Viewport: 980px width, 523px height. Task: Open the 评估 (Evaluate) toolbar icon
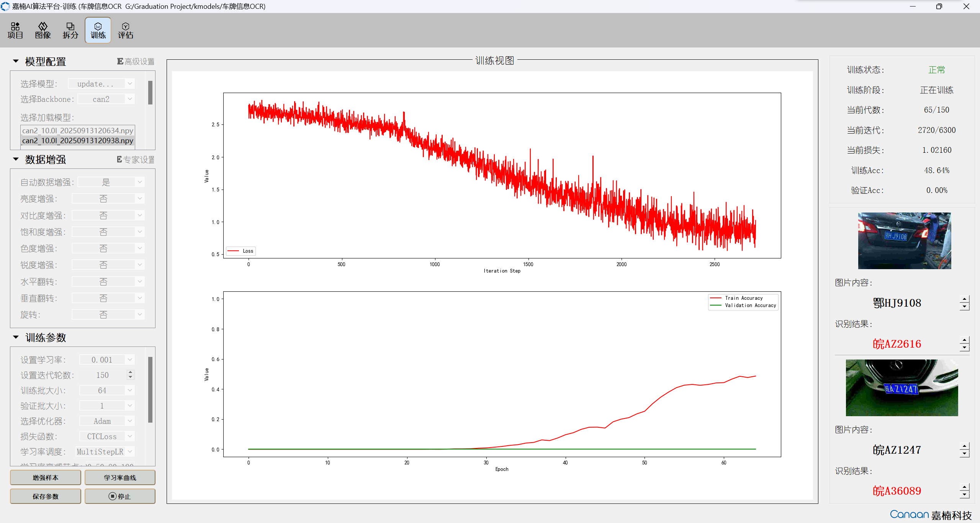pyautogui.click(x=125, y=30)
